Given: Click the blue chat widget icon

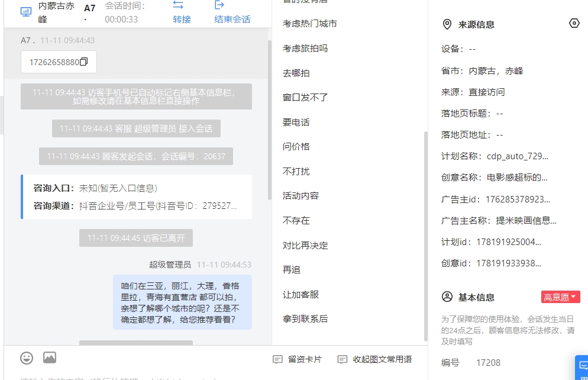Looking at the screenshot, I should (x=583, y=367).
